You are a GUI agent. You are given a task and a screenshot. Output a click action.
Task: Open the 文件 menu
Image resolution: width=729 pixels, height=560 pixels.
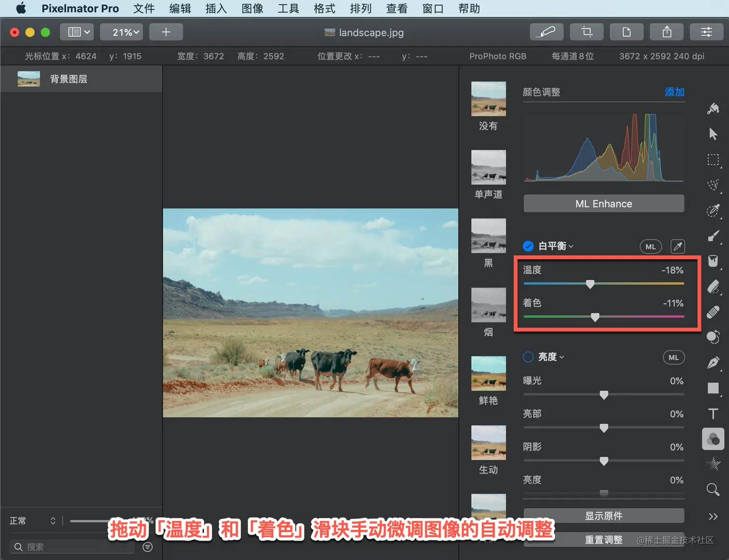(x=144, y=9)
